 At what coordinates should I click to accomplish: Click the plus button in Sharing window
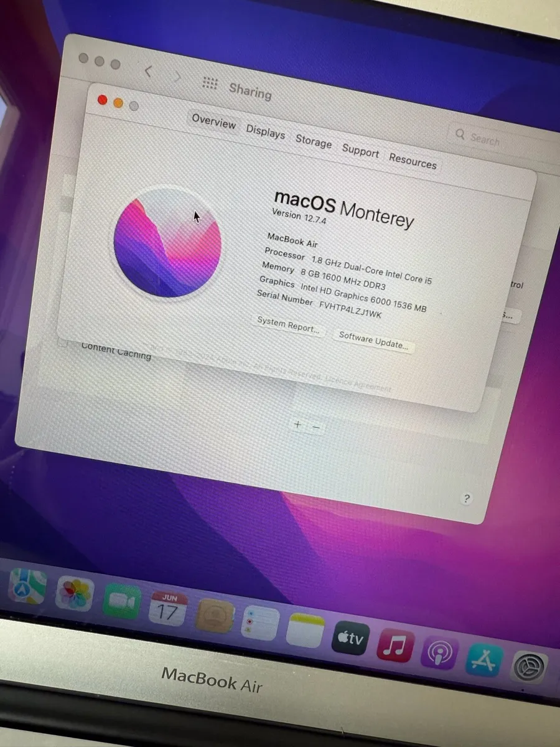(297, 425)
